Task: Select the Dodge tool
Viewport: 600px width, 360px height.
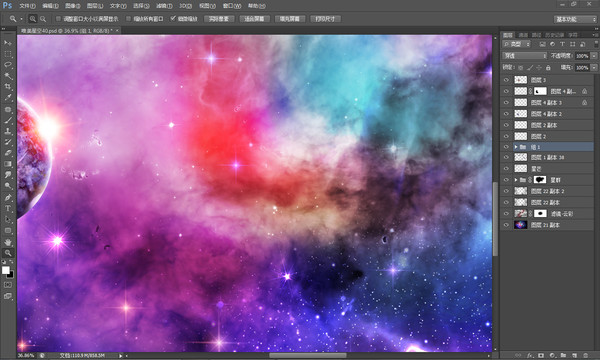Action: click(8, 186)
